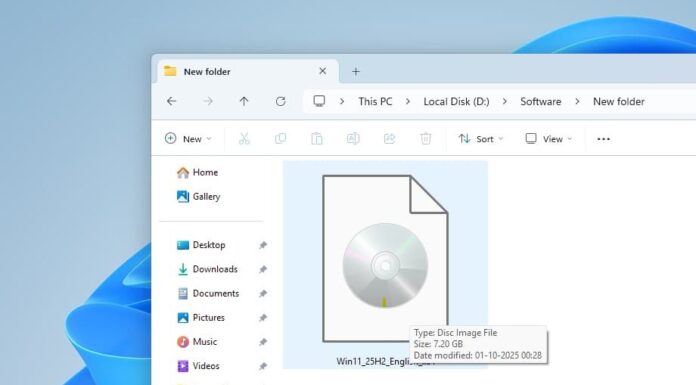
Task: Open Gallery in the sidebar
Action: coord(198,196)
